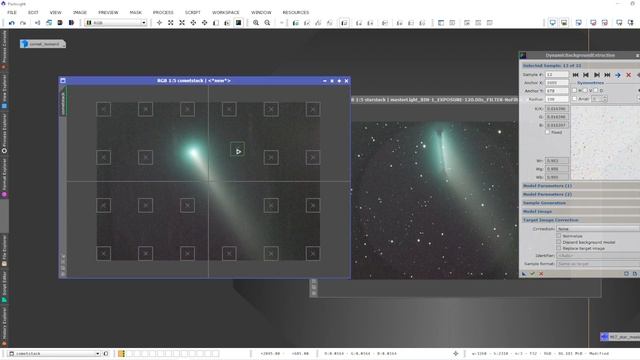Open the History Explorer side tab
The image size is (640, 360).
(x=4, y=327)
